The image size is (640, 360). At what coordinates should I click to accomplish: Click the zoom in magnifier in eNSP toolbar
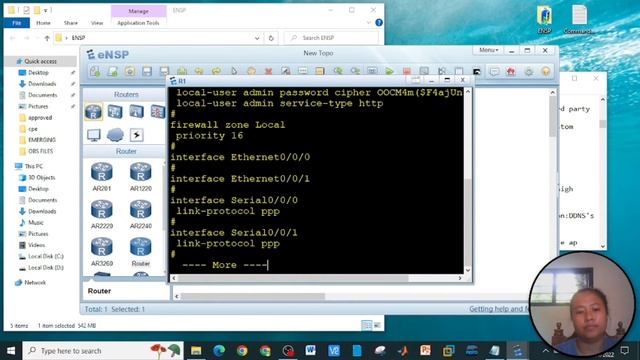point(338,71)
